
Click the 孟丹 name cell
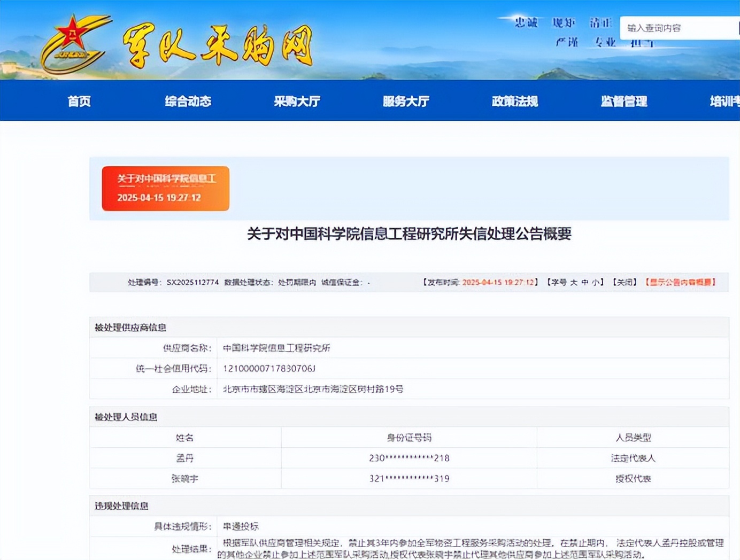(x=185, y=458)
